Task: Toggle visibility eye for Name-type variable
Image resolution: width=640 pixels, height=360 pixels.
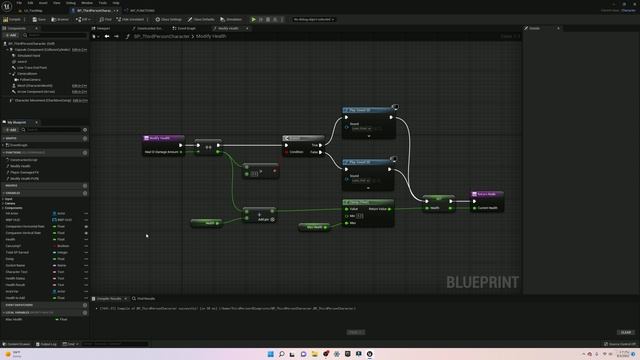Action: pyautogui.click(x=86, y=265)
